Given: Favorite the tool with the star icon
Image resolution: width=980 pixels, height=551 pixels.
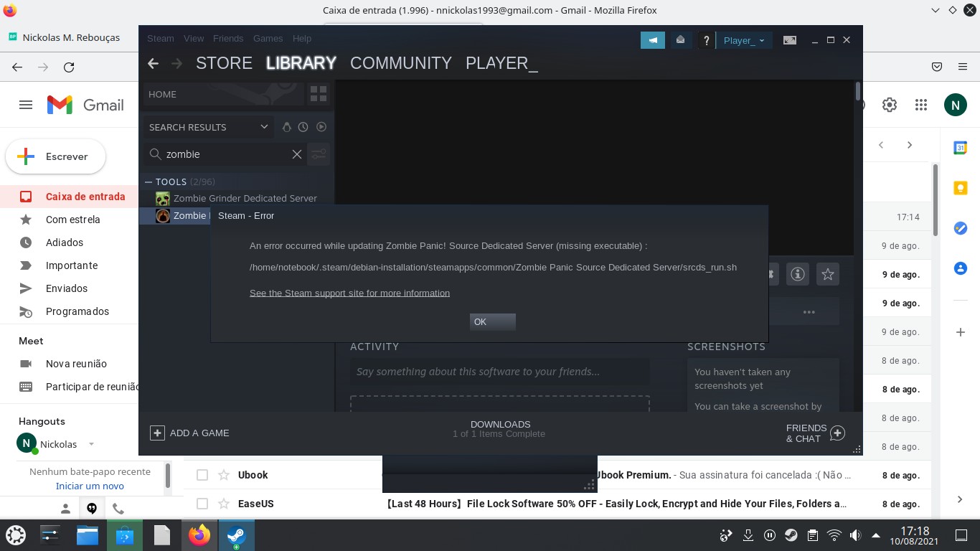Looking at the screenshot, I should 828,273.
